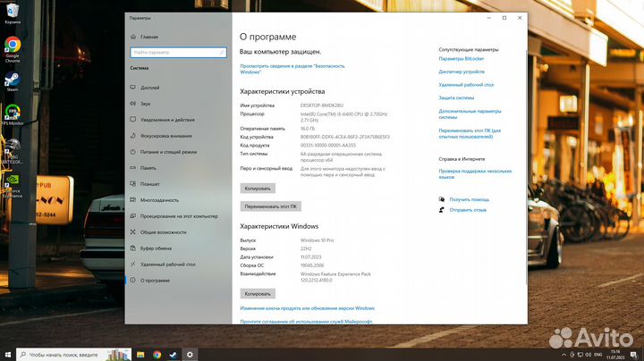
Task: Open Защита системы link
Action: coord(456,98)
